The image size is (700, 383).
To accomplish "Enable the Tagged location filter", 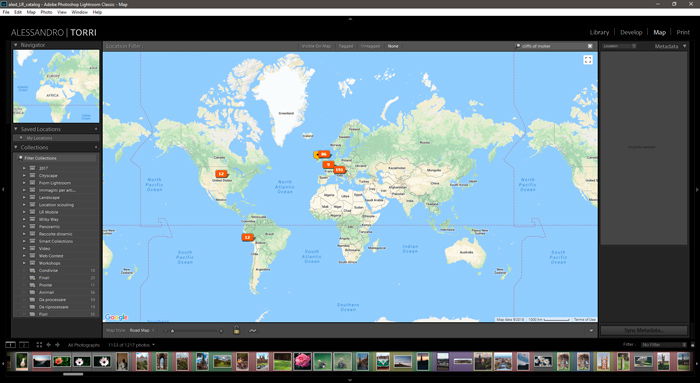I will point(346,46).
